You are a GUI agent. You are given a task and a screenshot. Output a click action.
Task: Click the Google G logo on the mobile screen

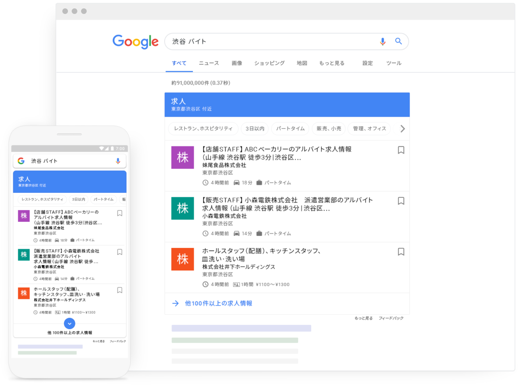[x=20, y=161]
